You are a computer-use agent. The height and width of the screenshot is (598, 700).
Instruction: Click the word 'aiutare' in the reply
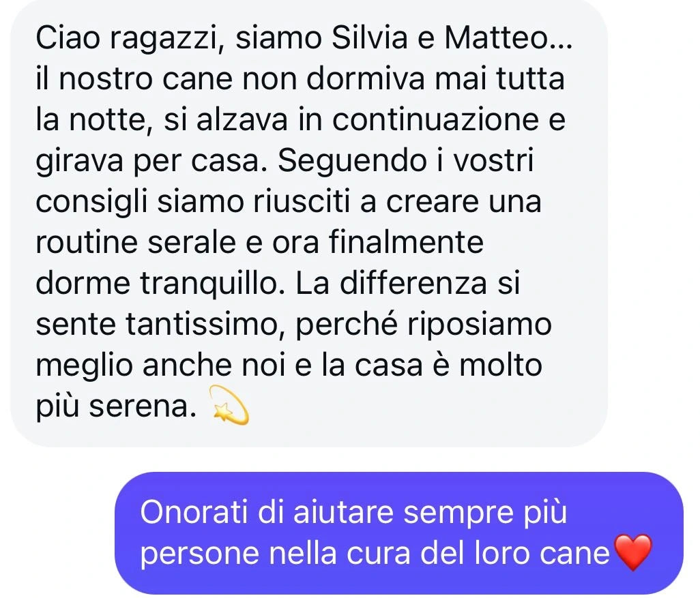pos(343,512)
